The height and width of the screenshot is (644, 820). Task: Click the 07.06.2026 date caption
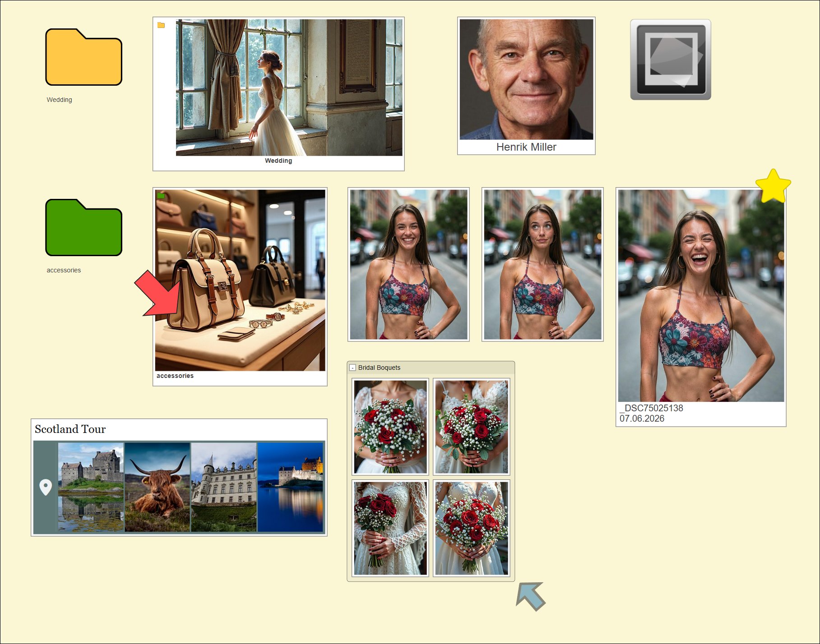pos(642,419)
